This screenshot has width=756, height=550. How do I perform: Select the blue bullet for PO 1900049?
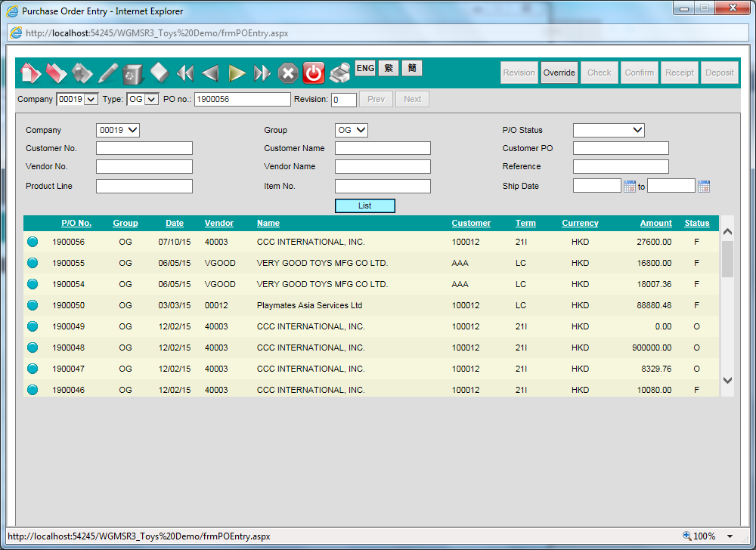click(33, 326)
